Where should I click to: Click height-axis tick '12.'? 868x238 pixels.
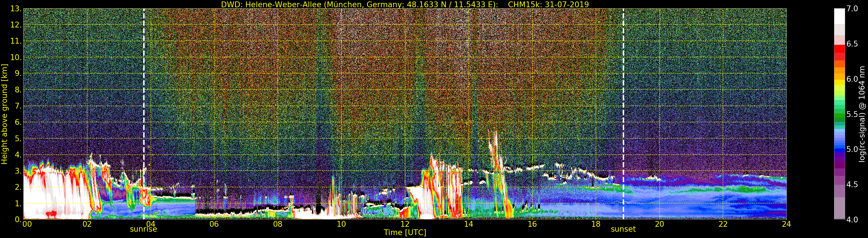[16, 25]
